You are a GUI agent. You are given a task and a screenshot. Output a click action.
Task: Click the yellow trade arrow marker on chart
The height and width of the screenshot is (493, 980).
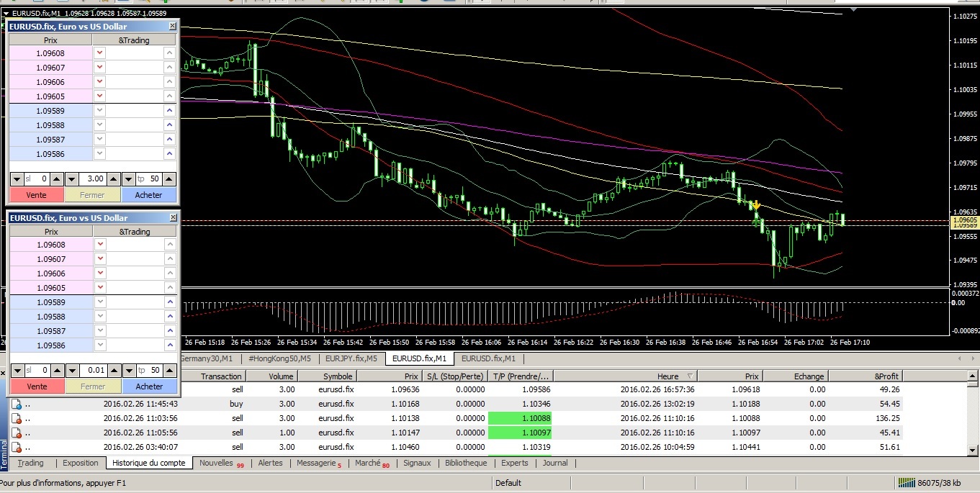pos(755,206)
